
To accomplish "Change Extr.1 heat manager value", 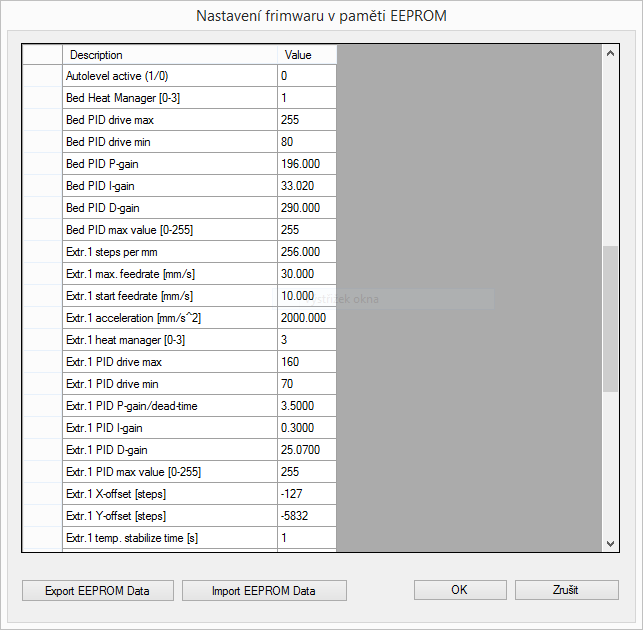I will coord(307,340).
